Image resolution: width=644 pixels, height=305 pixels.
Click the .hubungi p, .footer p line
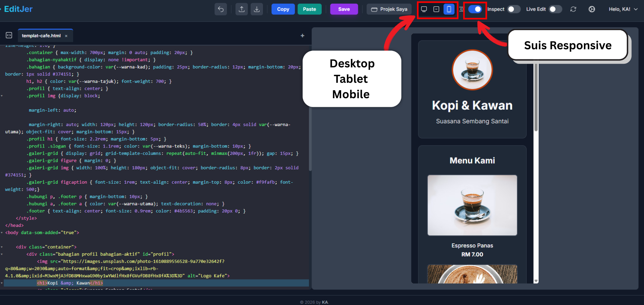point(87,197)
